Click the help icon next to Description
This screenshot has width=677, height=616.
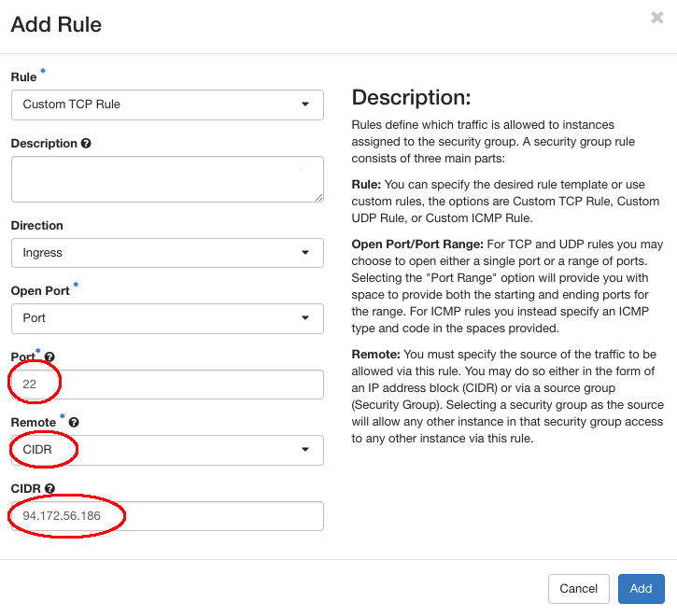coord(86,144)
